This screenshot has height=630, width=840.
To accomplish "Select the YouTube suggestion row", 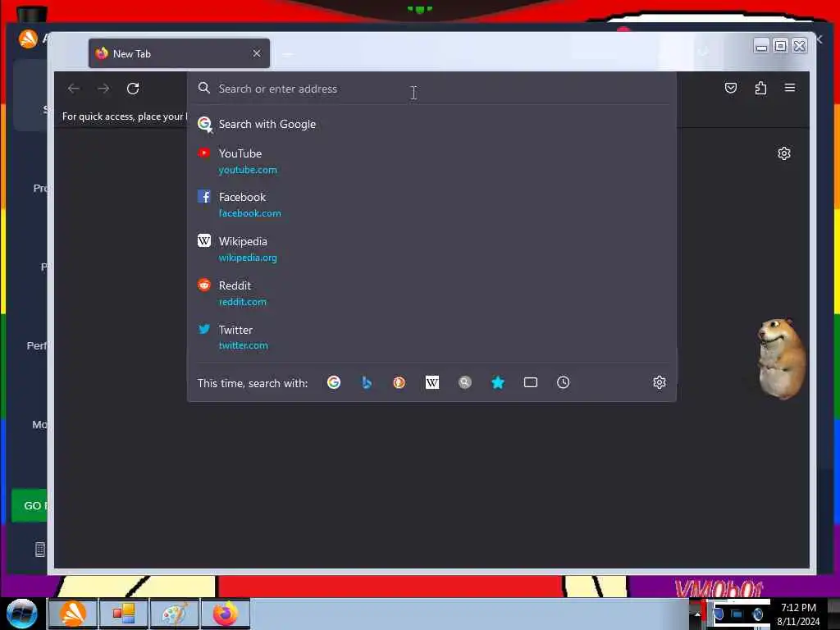I will point(431,162).
